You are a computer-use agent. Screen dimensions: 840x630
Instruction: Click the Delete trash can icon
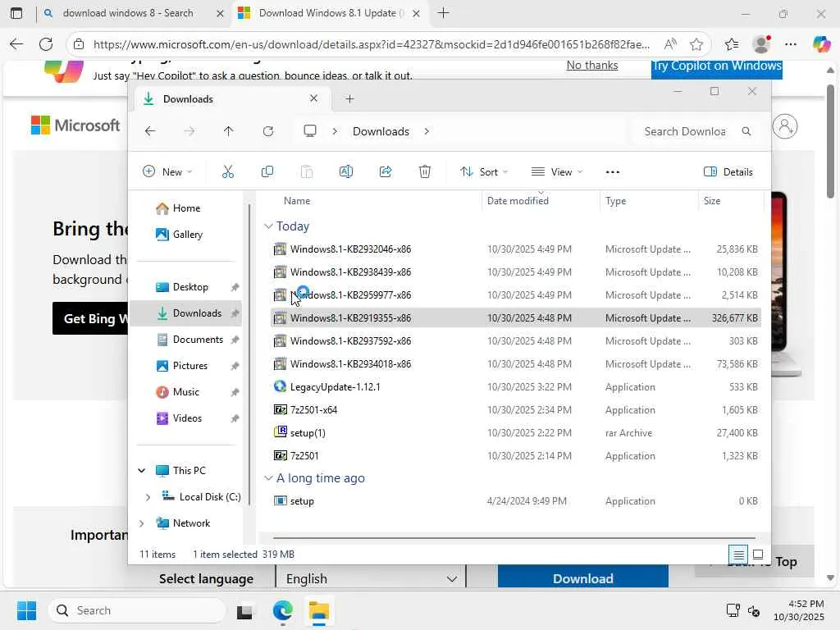[425, 172]
